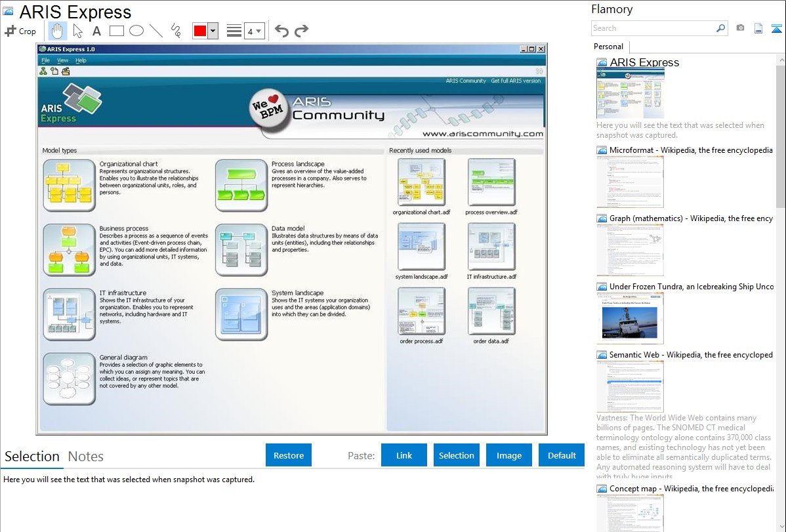Click the paste Link button
786x532 pixels.
click(x=404, y=455)
